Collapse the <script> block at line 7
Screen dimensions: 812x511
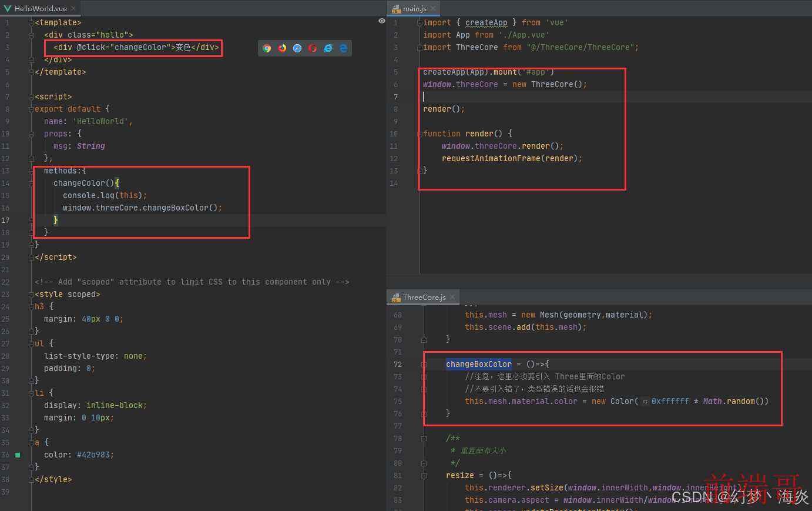[31, 96]
